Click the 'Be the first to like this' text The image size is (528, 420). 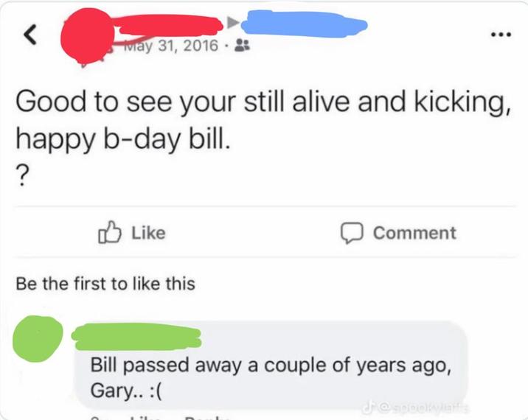105,284
